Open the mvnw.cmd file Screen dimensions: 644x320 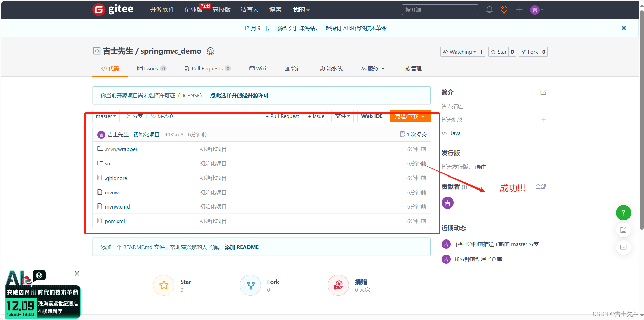click(x=117, y=206)
